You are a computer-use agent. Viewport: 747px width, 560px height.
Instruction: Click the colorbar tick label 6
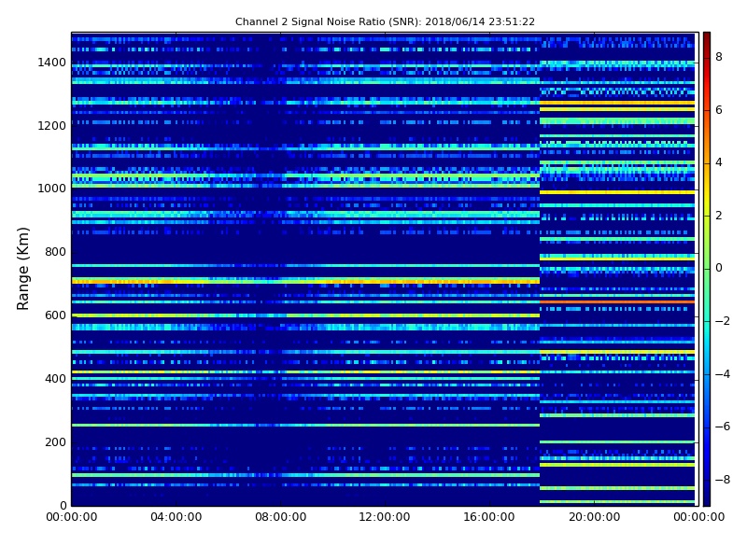(719, 110)
